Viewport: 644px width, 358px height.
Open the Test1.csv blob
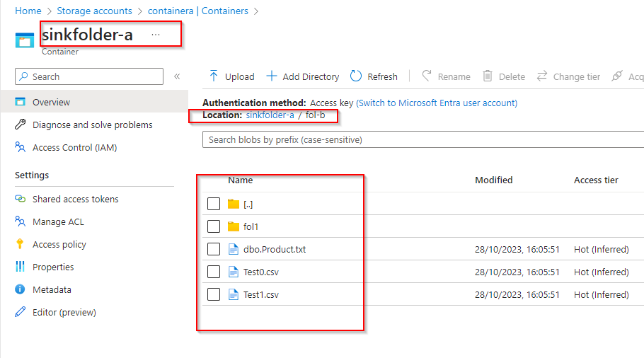click(261, 295)
